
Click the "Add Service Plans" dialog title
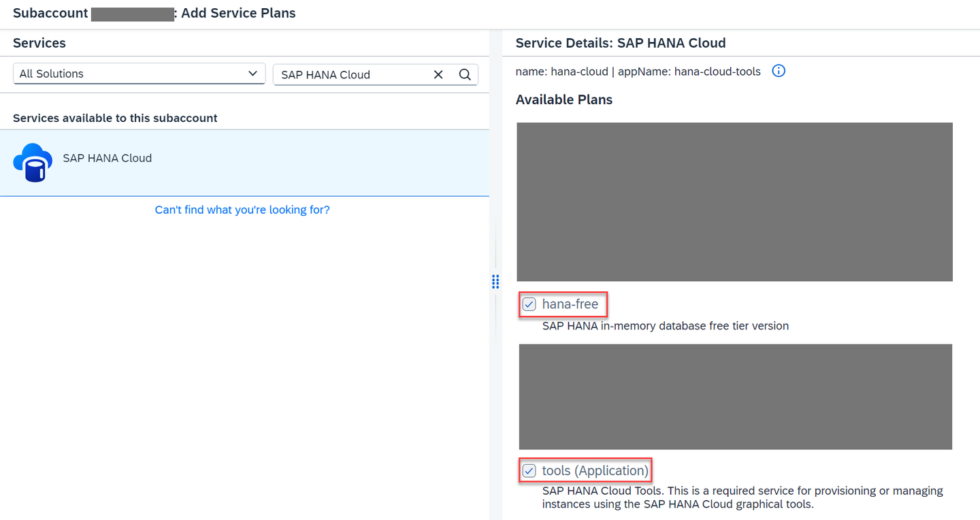(x=238, y=13)
